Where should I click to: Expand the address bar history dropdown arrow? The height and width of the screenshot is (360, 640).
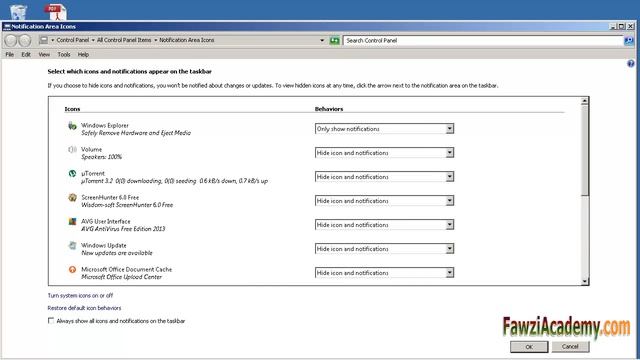[322, 40]
